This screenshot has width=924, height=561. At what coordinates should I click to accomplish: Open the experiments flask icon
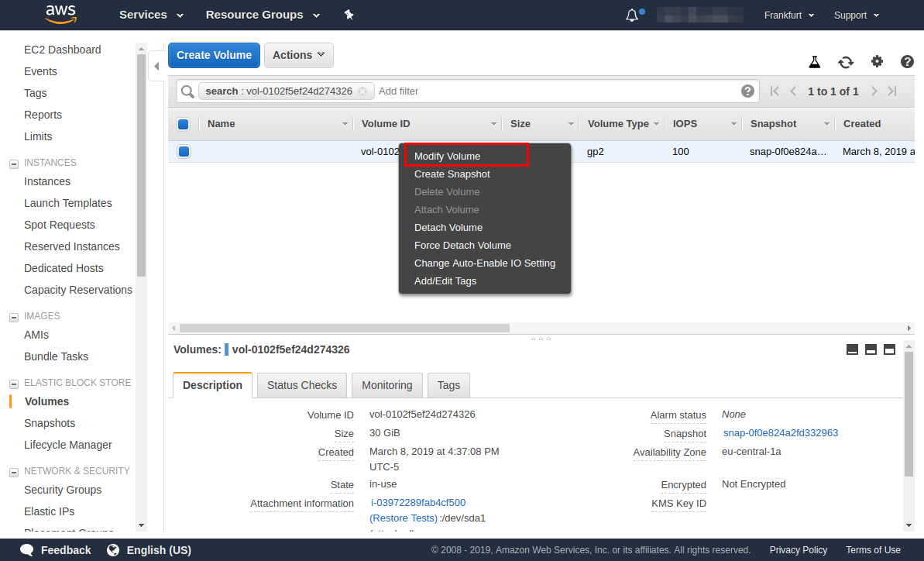(814, 60)
